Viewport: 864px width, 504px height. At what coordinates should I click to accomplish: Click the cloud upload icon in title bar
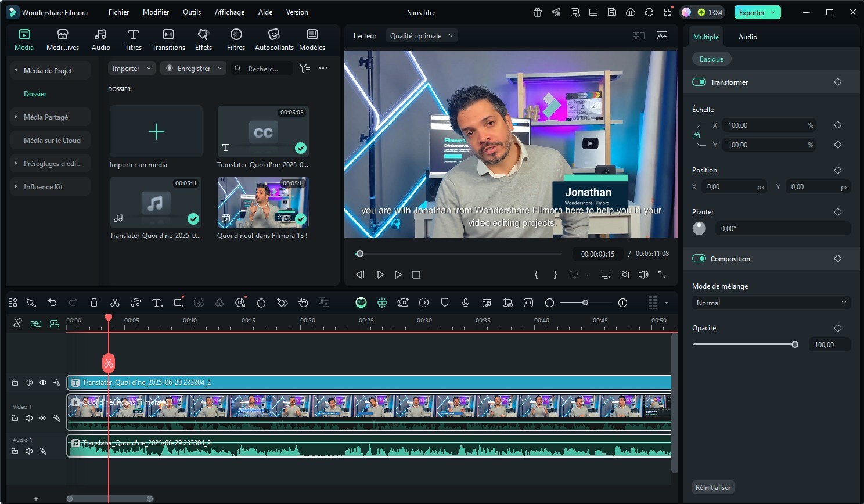pos(631,12)
